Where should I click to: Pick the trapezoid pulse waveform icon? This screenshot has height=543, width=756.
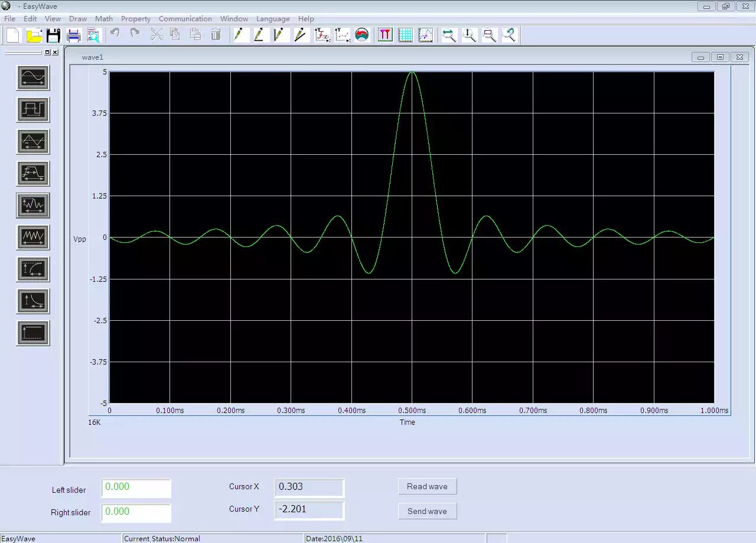tap(33, 174)
